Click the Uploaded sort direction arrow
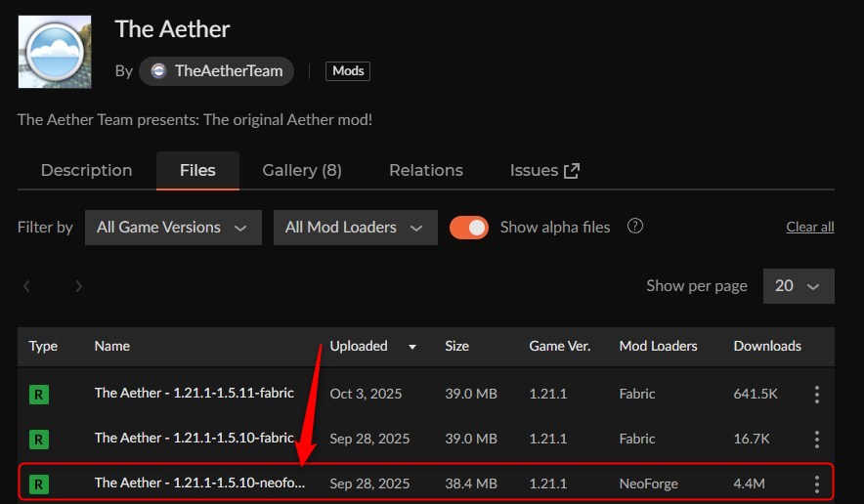 point(412,347)
